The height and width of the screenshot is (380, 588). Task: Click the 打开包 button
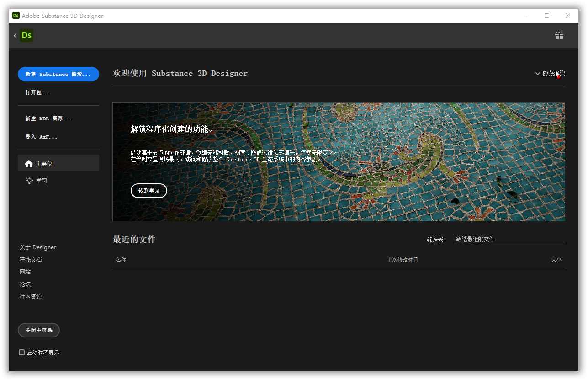38,92
